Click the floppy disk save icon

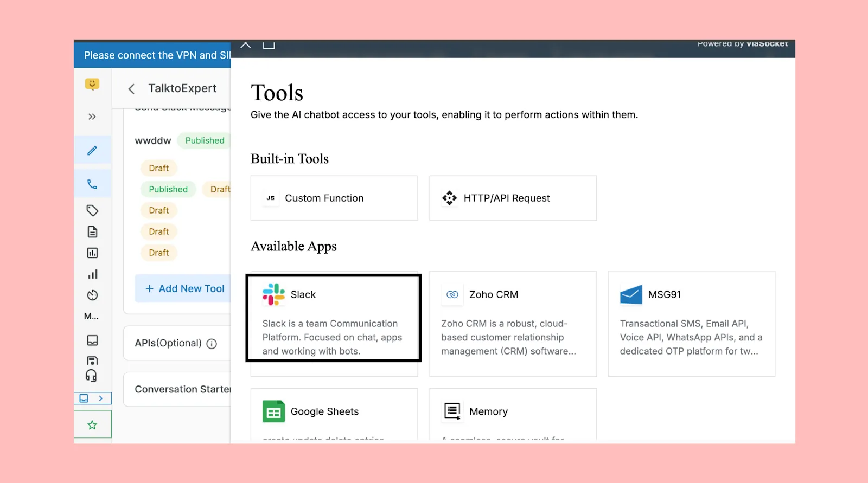pyautogui.click(x=92, y=360)
